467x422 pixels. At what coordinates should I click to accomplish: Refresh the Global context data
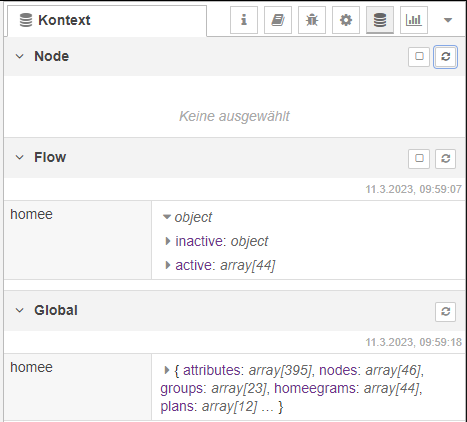pos(445,312)
